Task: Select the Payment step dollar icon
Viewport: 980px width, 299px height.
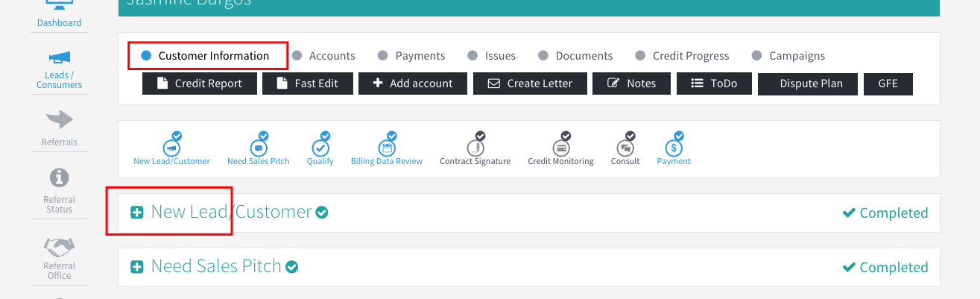Action: 674,147
